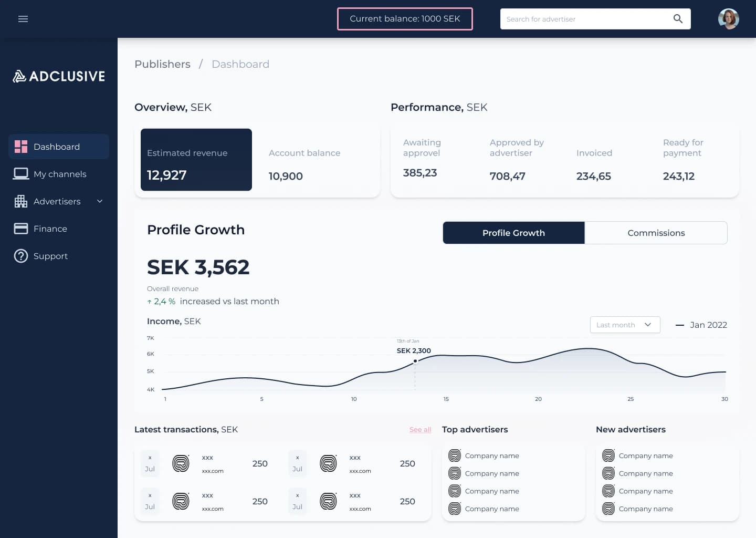Viewport: 756px width, 538px height.
Task: Click the Advertisers building icon
Action: (x=21, y=201)
